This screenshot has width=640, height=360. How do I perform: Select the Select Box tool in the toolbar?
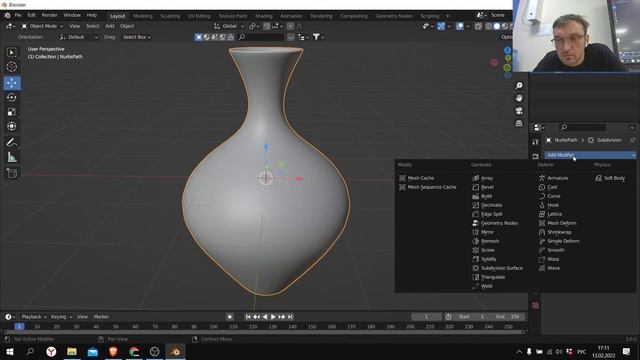(11, 52)
